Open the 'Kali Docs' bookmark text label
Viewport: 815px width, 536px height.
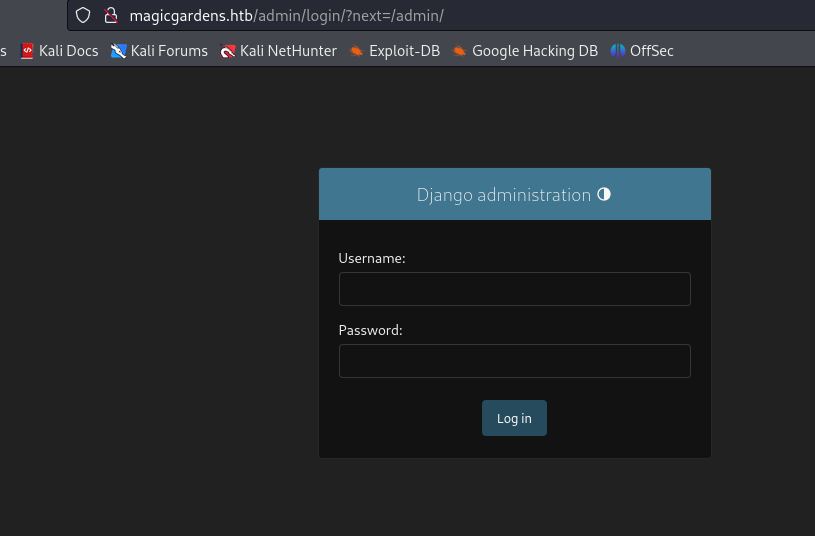point(68,50)
